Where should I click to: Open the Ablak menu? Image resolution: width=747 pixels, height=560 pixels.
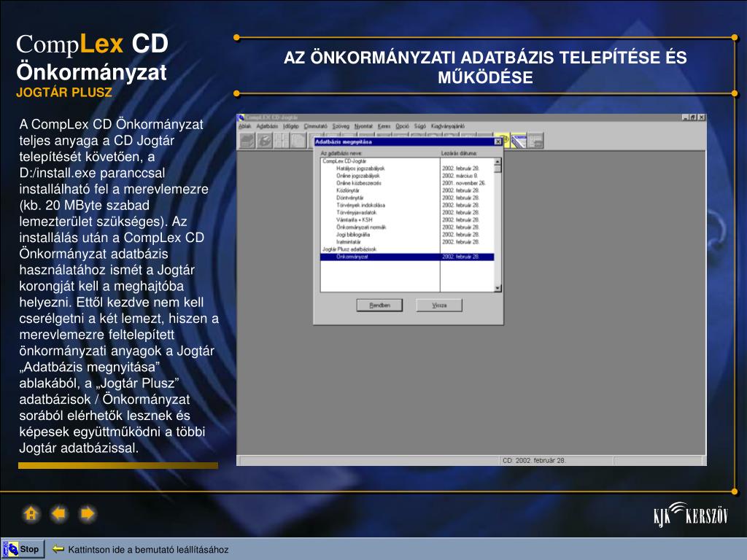(x=244, y=126)
